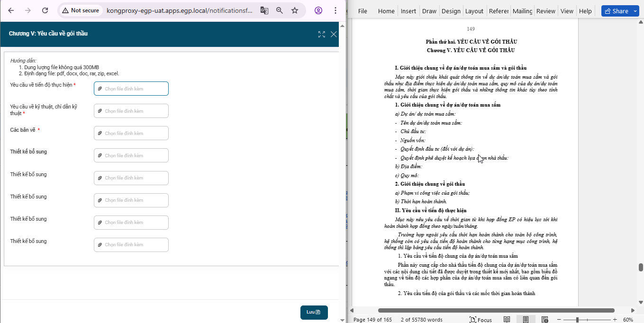Click title Chương V. YÊU CẦU VỀ GÓI THẦU in Word

coord(471,50)
